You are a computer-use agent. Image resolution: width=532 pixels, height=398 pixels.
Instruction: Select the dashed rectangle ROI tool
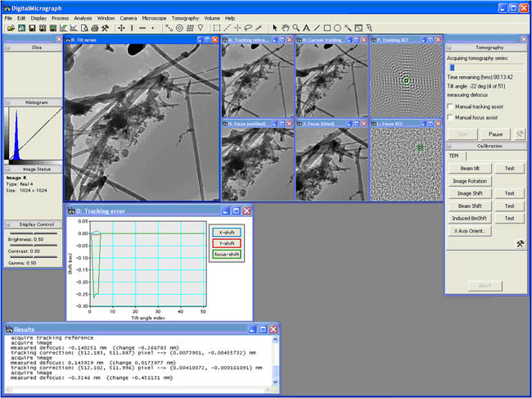[x=216, y=28]
